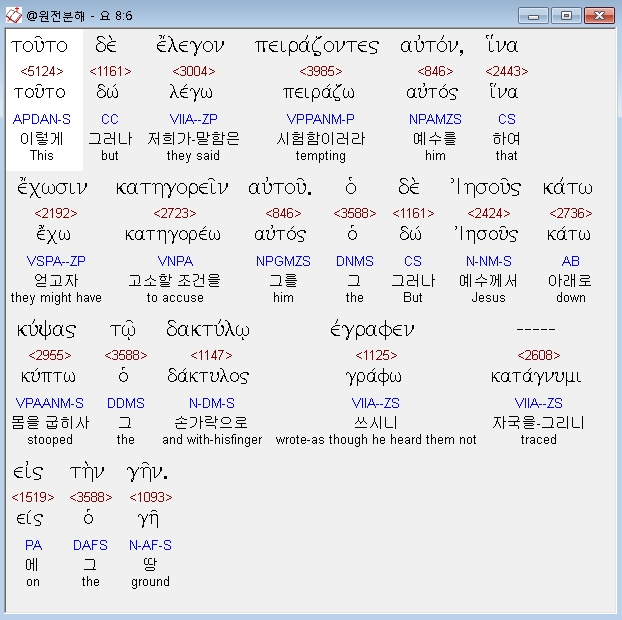Minimize the 원전분해 window

(x=533, y=16)
